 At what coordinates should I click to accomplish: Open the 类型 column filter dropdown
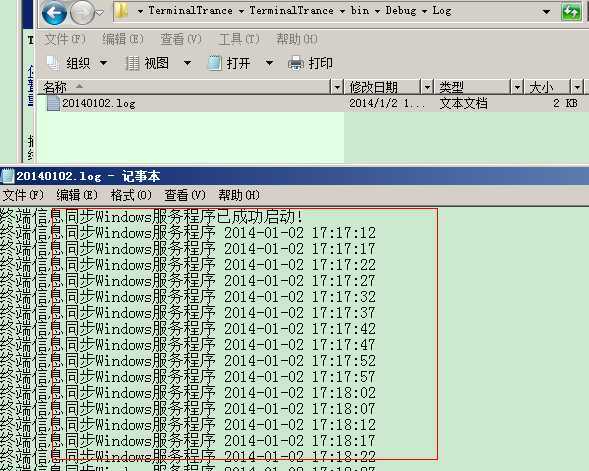pos(517,88)
